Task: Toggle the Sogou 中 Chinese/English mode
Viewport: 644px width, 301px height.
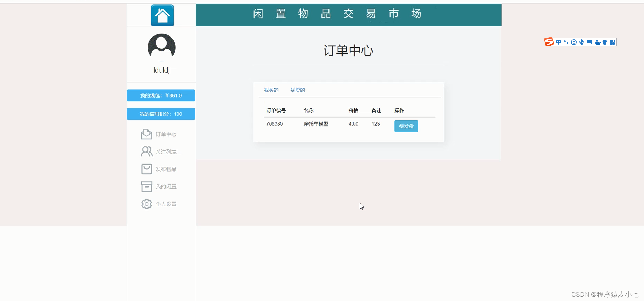Action: click(x=558, y=42)
